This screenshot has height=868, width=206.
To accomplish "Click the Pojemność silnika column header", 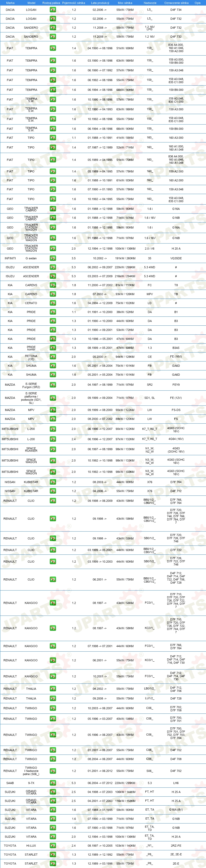I will (x=73, y=3).
